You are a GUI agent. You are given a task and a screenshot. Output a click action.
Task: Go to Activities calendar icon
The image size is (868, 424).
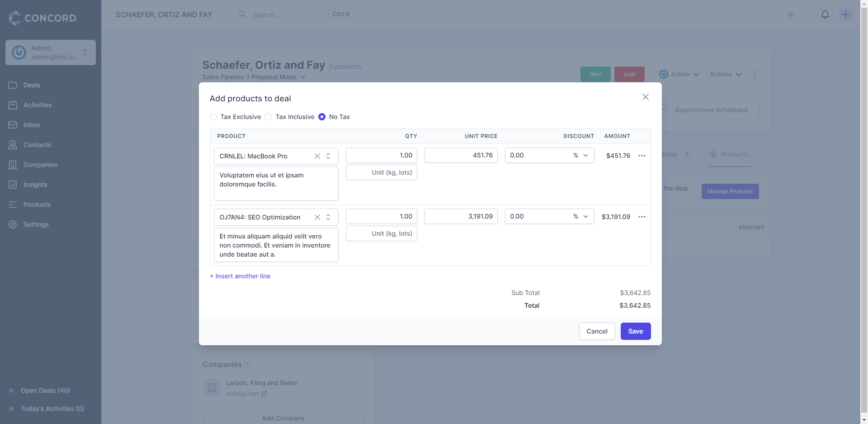coord(13,105)
